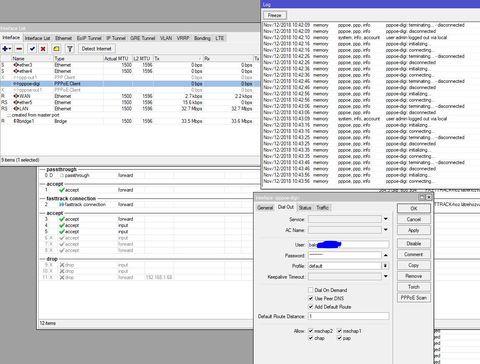
Task: Click the green accept icon on rule 3
Action: click(x=62, y=219)
